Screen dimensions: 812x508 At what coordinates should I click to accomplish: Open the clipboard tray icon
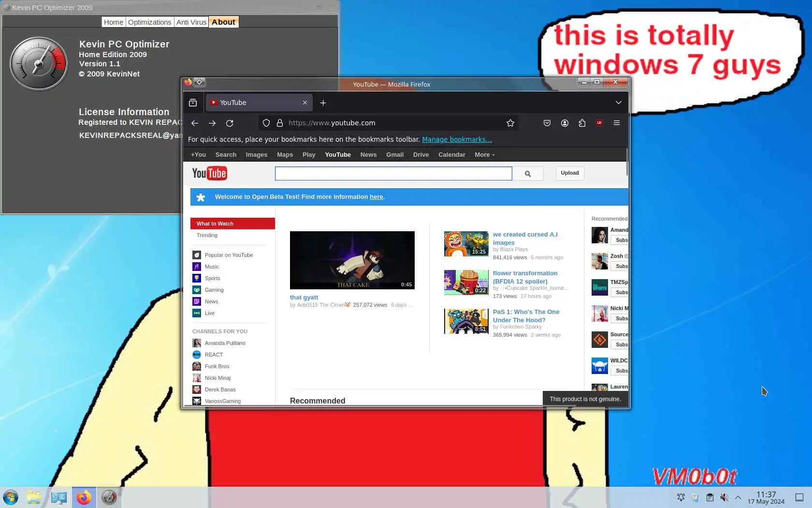(x=710, y=497)
